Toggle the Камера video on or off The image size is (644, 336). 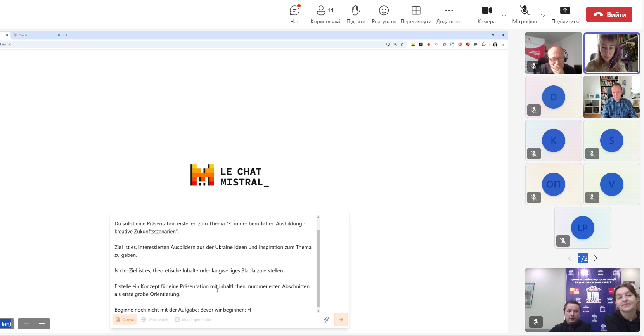(486, 14)
